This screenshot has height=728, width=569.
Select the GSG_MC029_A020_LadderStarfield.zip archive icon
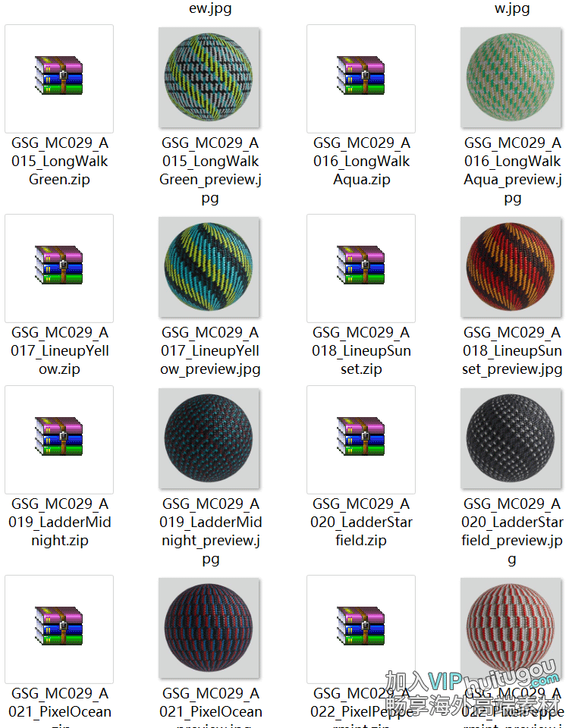pos(361,437)
